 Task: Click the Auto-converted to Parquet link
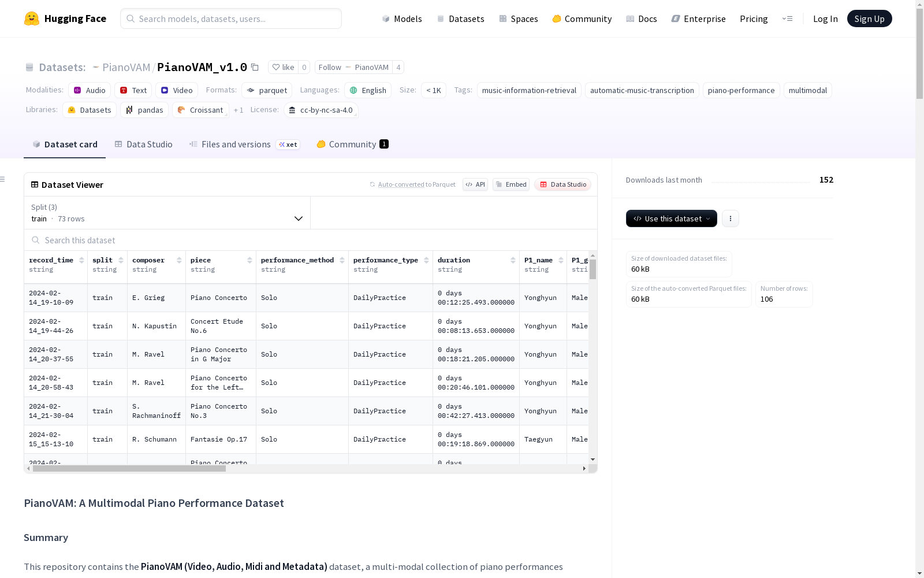coord(417,184)
